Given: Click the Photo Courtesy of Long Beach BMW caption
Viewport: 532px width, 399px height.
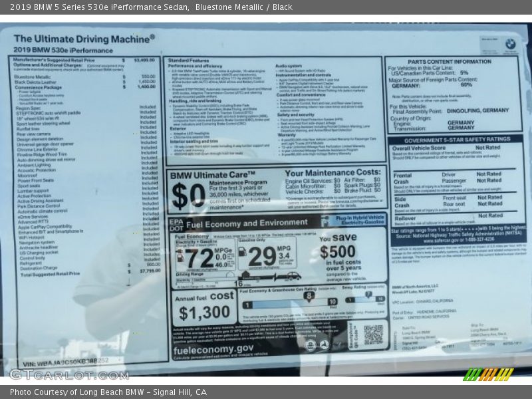Looking at the screenshot, I should (108, 392).
